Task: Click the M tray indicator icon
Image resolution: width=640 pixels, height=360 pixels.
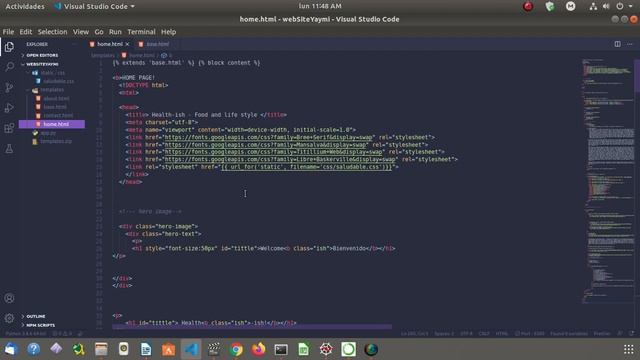Action: 571,7
